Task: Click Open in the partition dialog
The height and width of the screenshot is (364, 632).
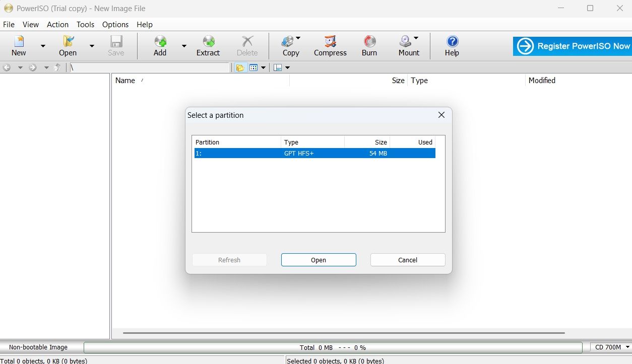Action: [x=318, y=260]
